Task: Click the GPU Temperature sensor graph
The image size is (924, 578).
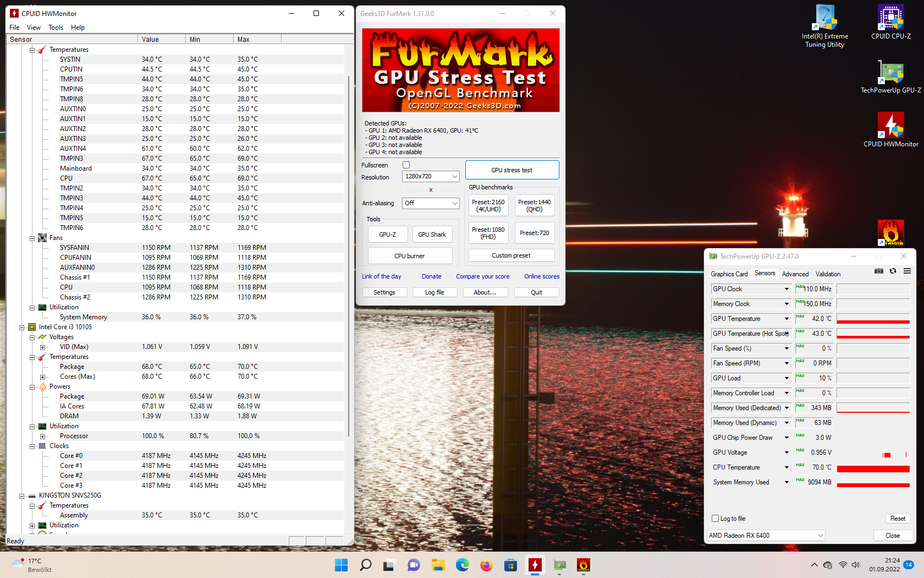Action: [873, 319]
